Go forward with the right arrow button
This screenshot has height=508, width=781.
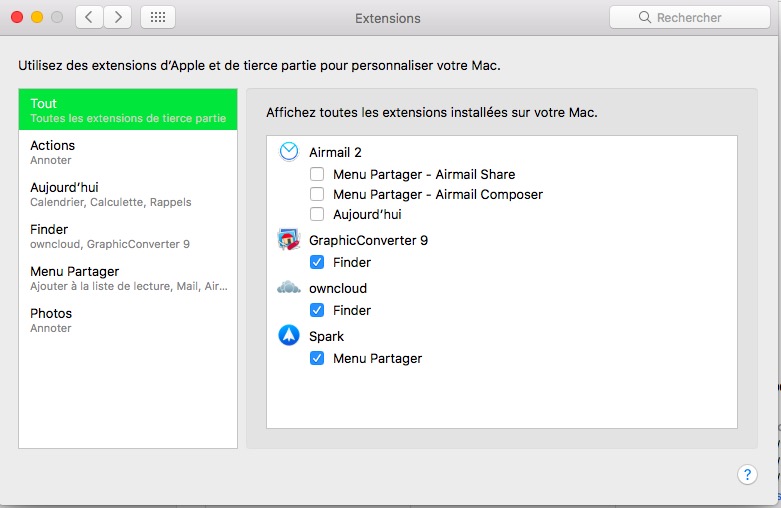coord(118,17)
